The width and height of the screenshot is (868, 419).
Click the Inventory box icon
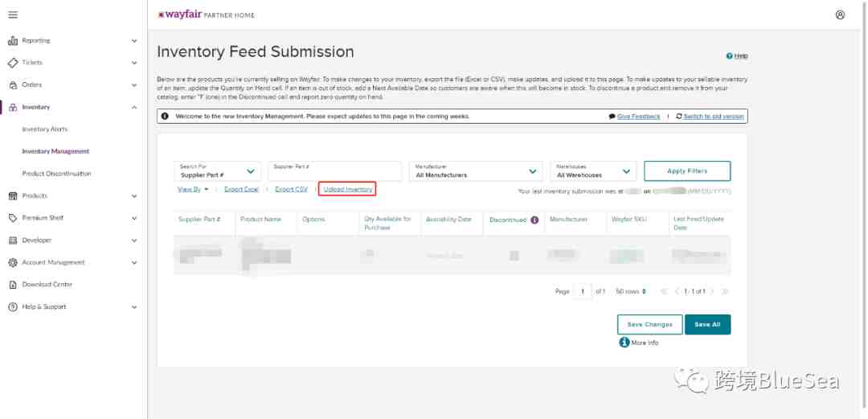pos(13,107)
